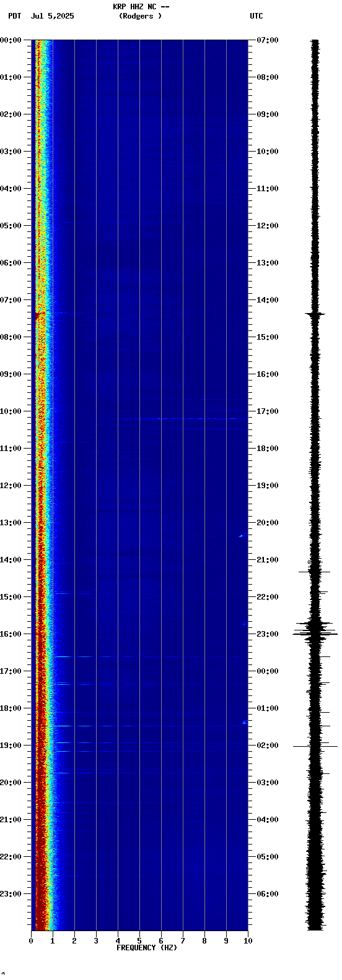The height and width of the screenshot is (980, 342).
Task: Click the '20:00' PDT label on left axis
Action: point(11,783)
